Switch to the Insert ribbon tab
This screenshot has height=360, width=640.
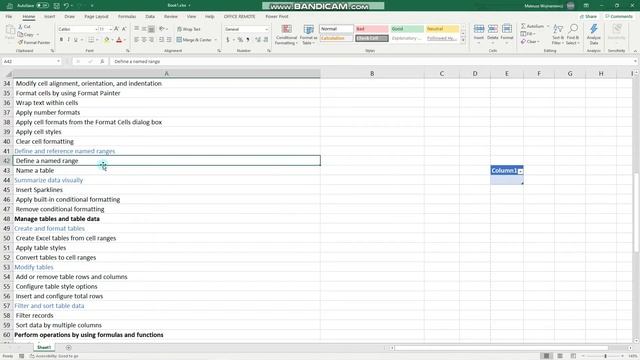[49, 16]
